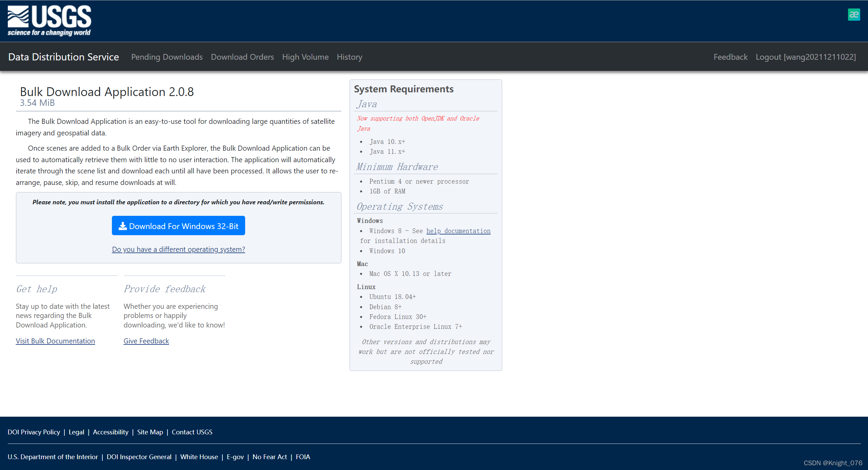Click Contact USGS in the footer

(192, 432)
